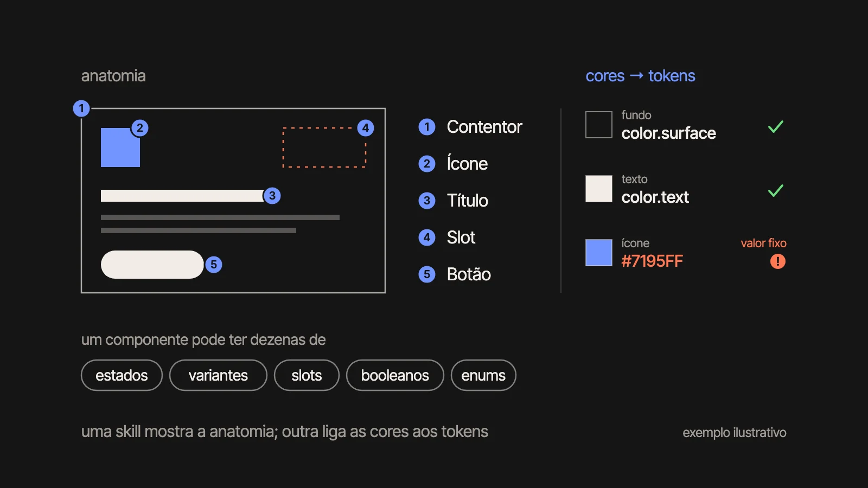Select the variantes pill
Image resolution: width=868 pixels, height=488 pixels.
(218, 375)
